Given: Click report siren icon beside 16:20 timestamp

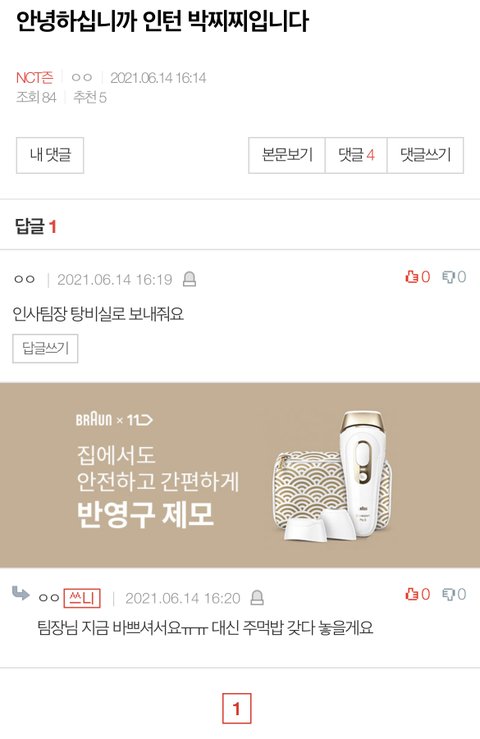Looking at the screenshot, I should [x=257, y=598].
